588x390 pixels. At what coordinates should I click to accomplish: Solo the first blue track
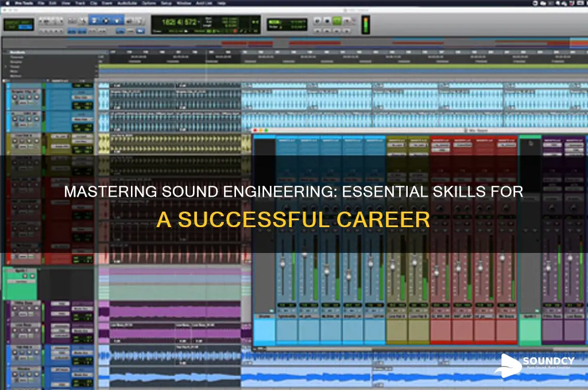[29, 97]
